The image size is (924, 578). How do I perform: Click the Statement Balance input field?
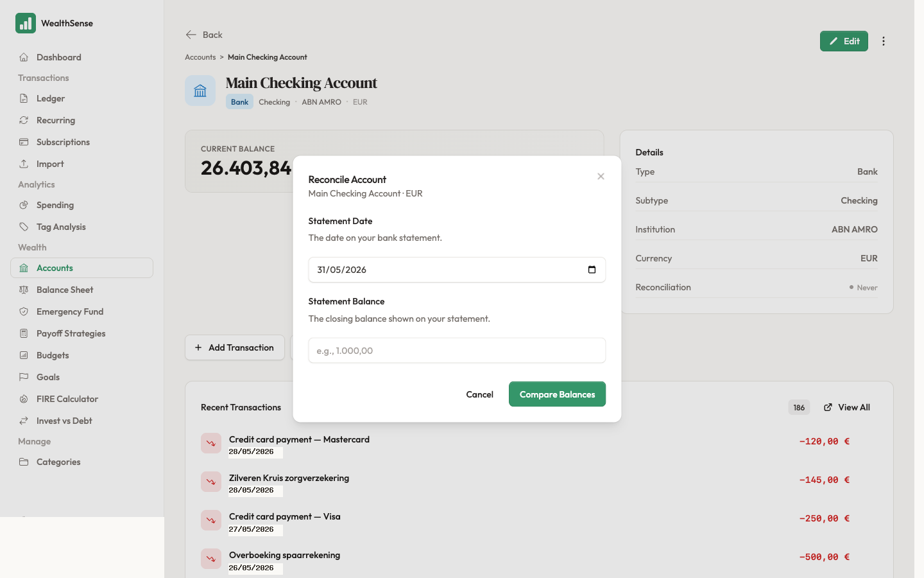457,351
